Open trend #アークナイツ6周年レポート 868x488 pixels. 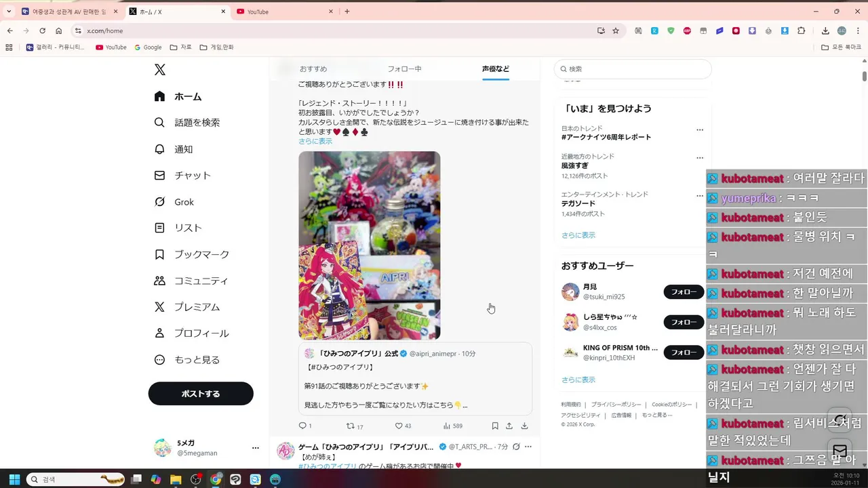click(x=606, y=138)
